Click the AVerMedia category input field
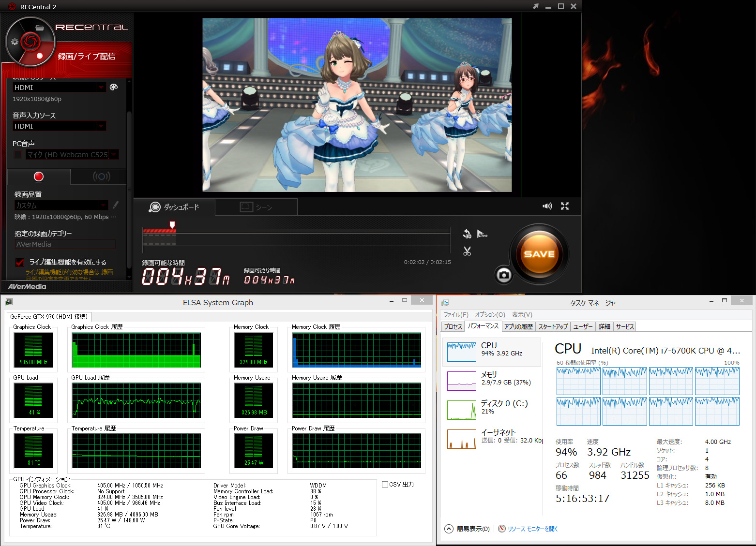The image size is (756, 546). [65, 244]
